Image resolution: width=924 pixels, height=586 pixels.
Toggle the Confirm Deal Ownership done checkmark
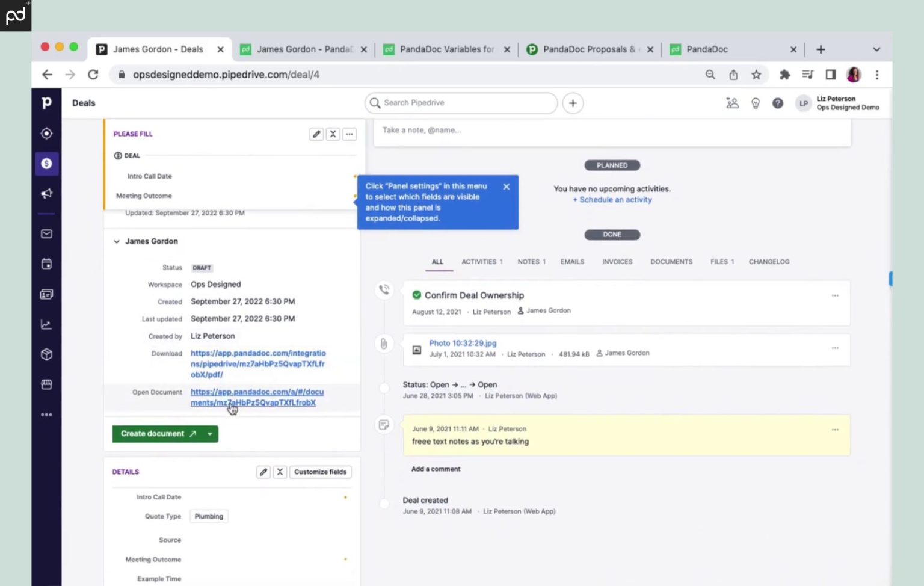[x=416, y=295]
